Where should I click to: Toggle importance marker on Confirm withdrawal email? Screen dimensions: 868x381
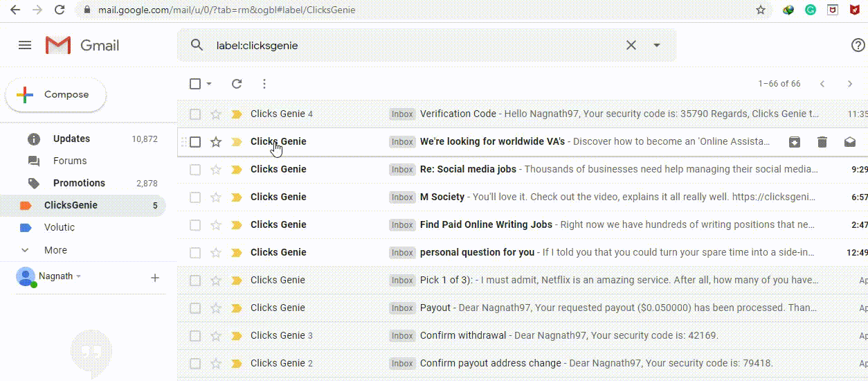point(237,336)
